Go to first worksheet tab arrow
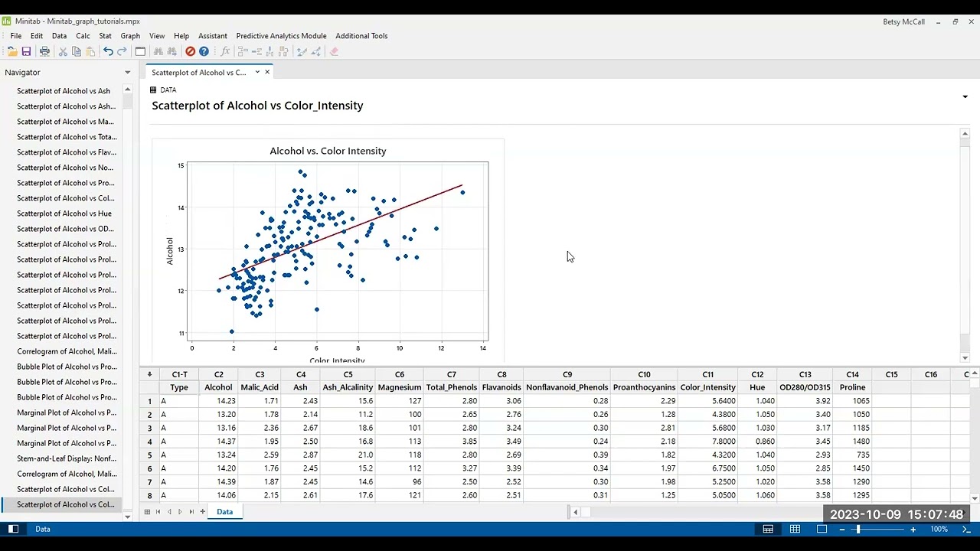The image size is (980, 551). 158,511
